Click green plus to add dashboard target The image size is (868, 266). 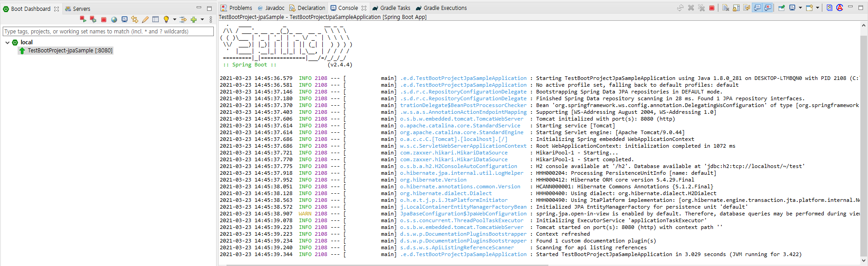pyautogui.click(x=193, y=19)
